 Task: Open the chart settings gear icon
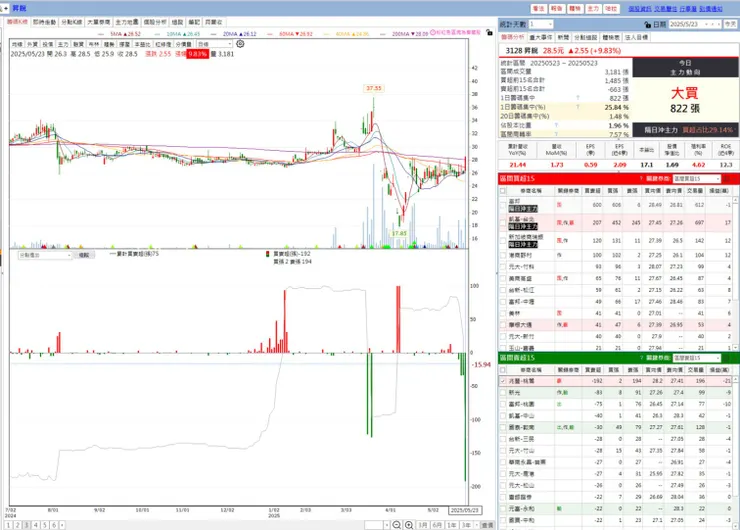pos(240,44)
